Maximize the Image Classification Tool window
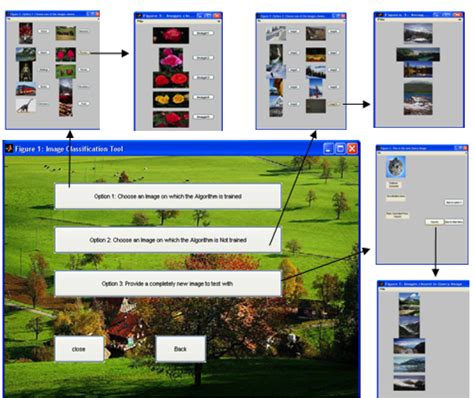 [340, 148]
